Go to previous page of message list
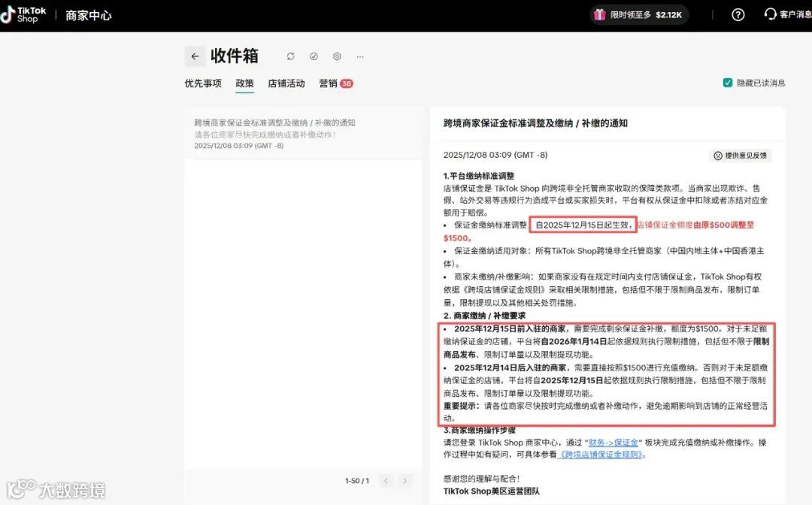The width and height of the screenshot is (812, 505). [385, 481]
